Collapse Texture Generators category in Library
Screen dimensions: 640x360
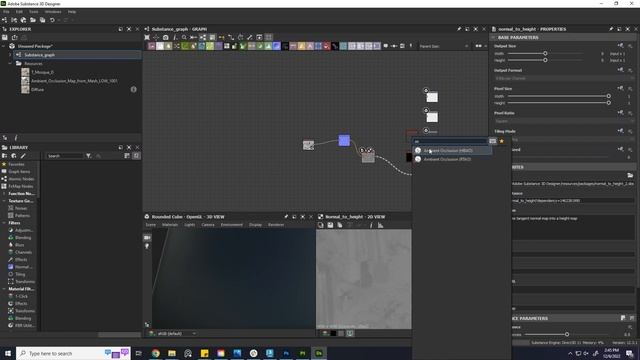(4, 201)
